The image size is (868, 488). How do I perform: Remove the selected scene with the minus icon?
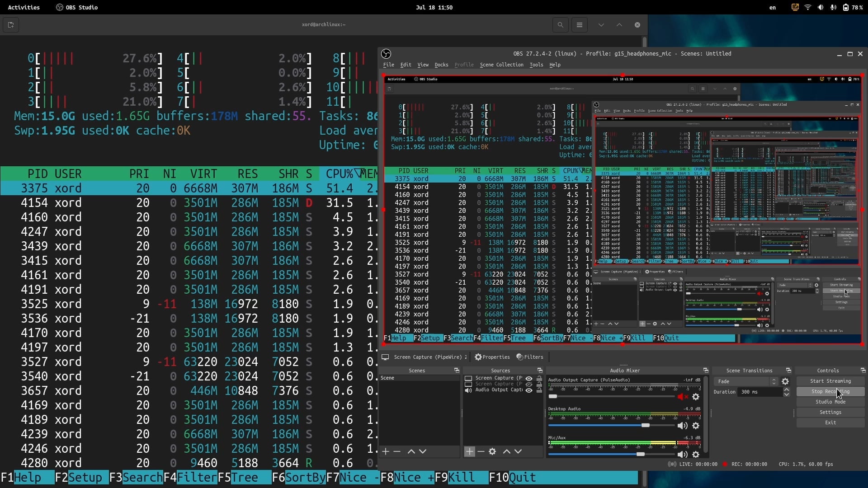click(x=397, y=451)
